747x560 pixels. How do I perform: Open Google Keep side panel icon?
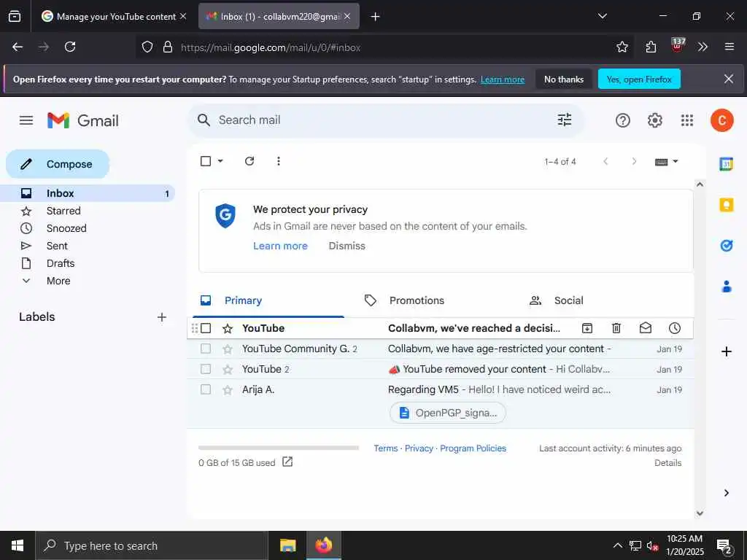(x=726, y=205)
